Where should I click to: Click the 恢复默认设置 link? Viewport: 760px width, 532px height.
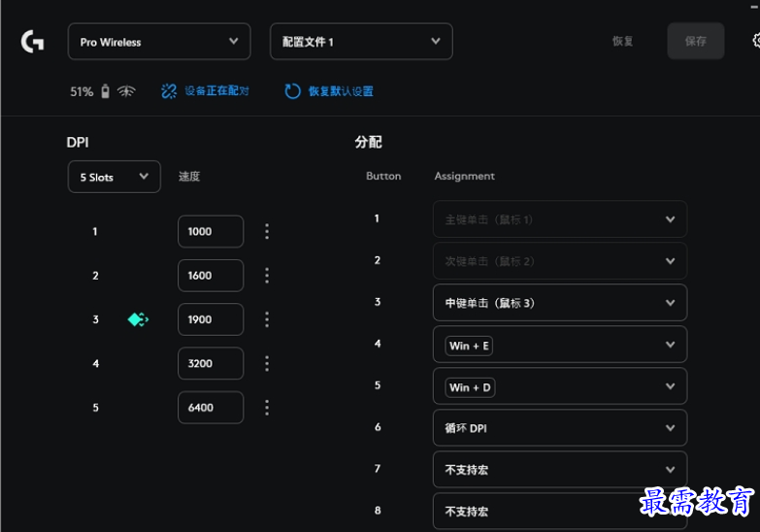pyautogui.click(x=341, y=91)
